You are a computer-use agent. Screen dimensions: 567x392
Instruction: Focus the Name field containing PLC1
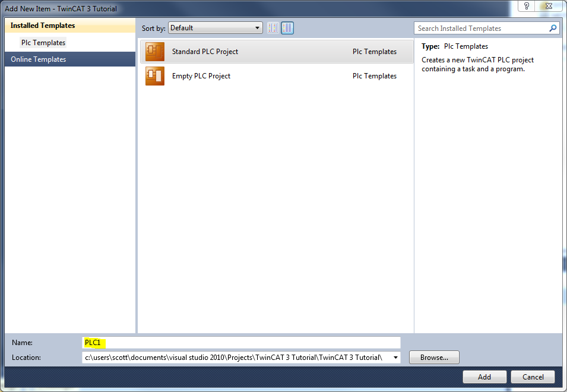pos(241,343)
